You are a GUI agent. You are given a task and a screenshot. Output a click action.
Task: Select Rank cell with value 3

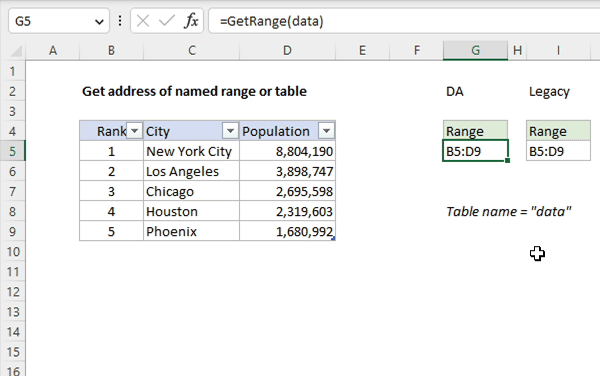pos(111,191)
